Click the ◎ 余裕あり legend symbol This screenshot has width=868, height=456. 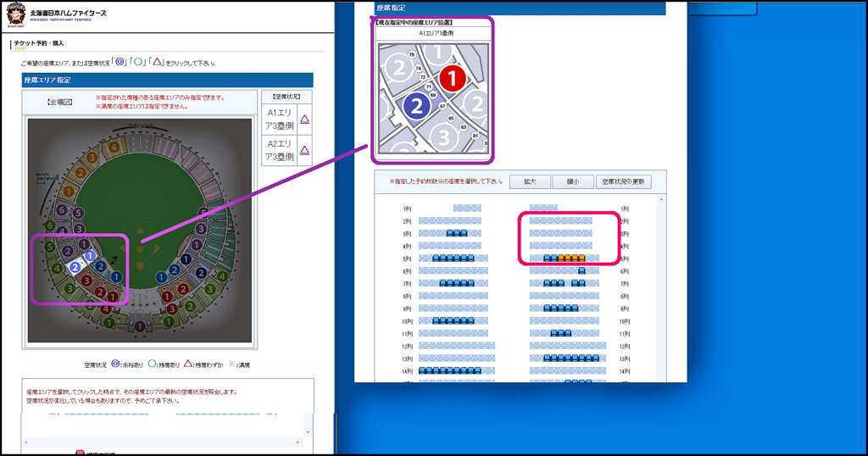coord(115,364)
